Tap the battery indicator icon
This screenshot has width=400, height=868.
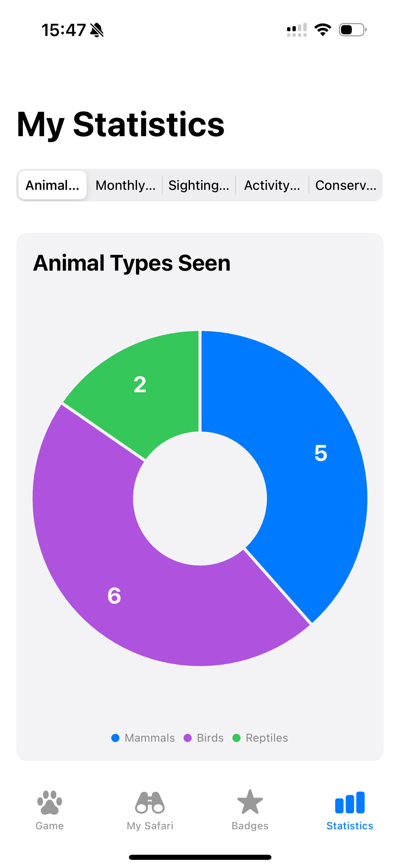click(352, 30)
